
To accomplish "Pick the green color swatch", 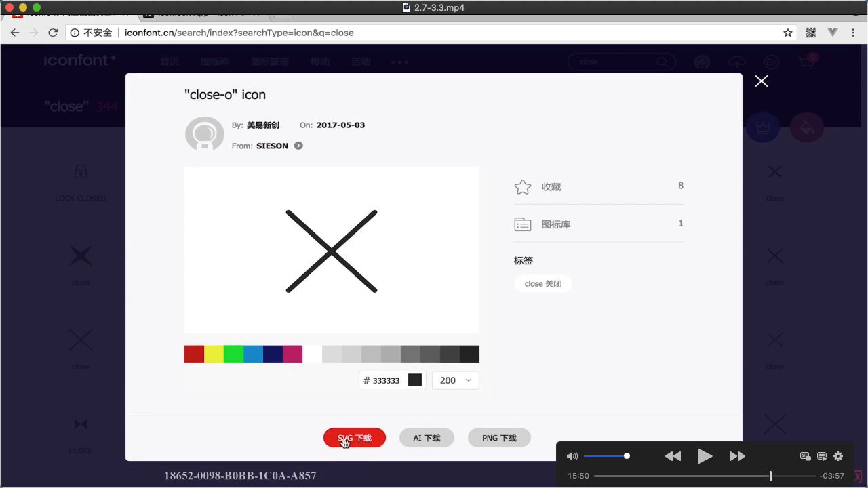I will point(233,354).
